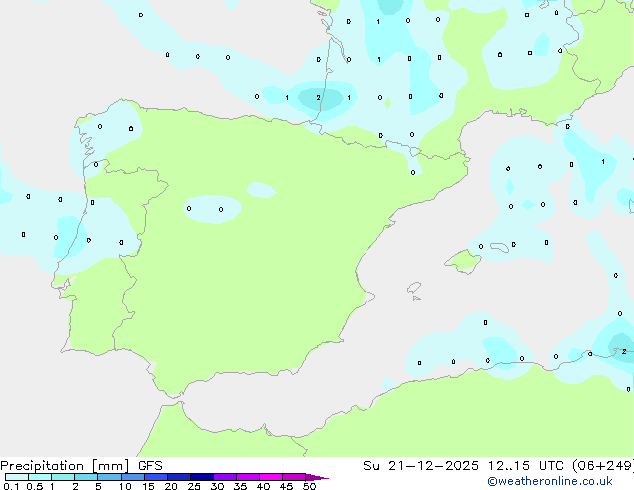
Task: Select the legend swatch between 20 and 25
Action: pyautogui.click(x=179, y=477)
